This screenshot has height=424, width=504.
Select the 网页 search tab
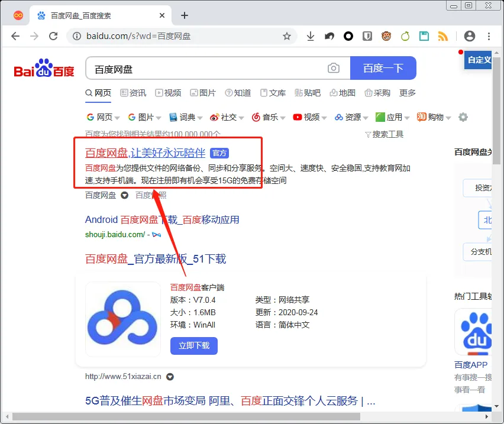click(98, 93)
